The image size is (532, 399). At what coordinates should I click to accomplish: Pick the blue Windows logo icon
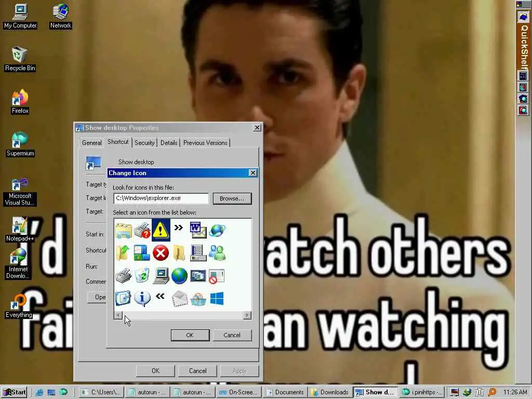coord(217,299)
